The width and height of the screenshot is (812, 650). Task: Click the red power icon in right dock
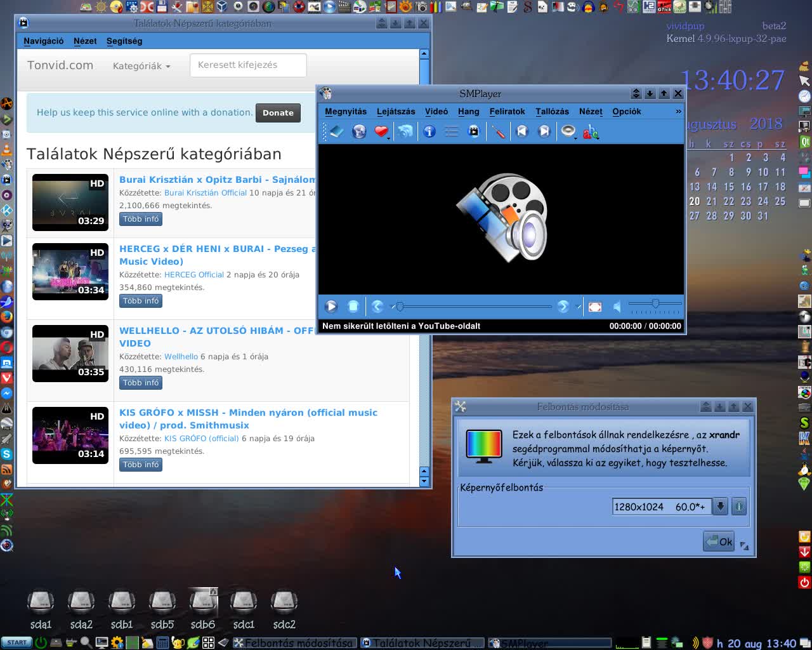804,582
